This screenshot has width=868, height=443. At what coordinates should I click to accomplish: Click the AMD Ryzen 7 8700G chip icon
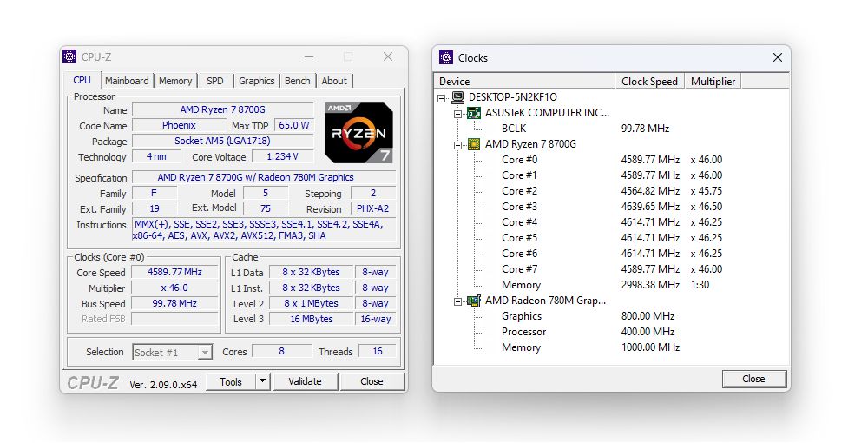473,144
